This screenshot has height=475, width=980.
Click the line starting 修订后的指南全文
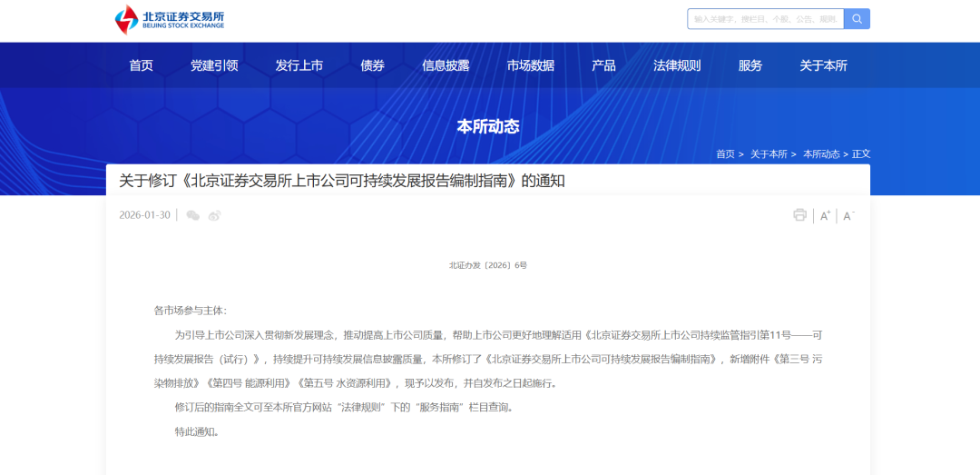click(346, 408)
